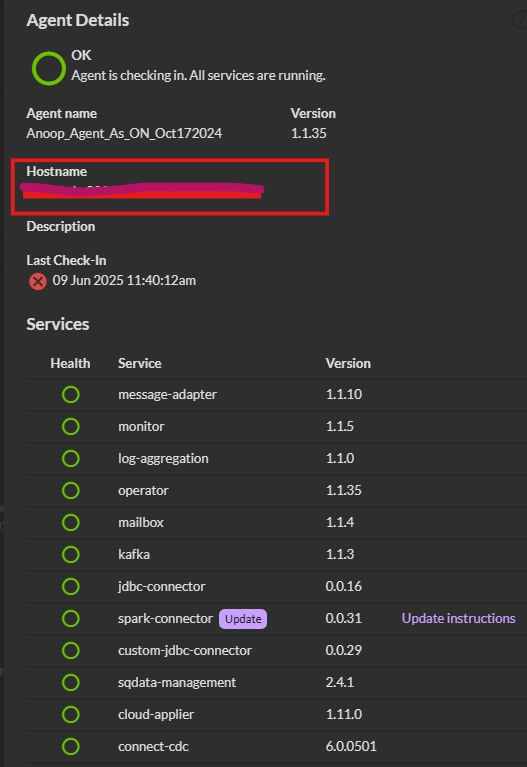Viewport: 527px width, 767px height.
Task: Click the health circle for connect-cdc
Action: pos(71,746)
